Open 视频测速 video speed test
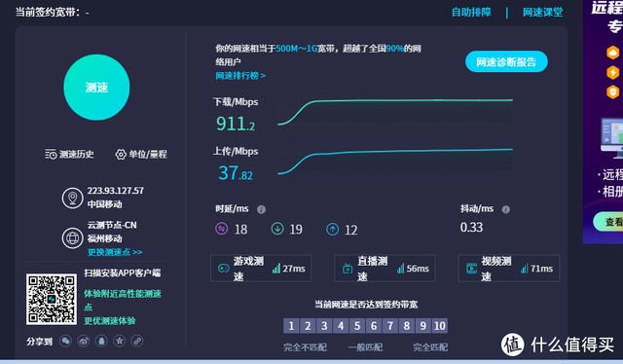This screenshot has width=623, height=364. click(509, 269)
